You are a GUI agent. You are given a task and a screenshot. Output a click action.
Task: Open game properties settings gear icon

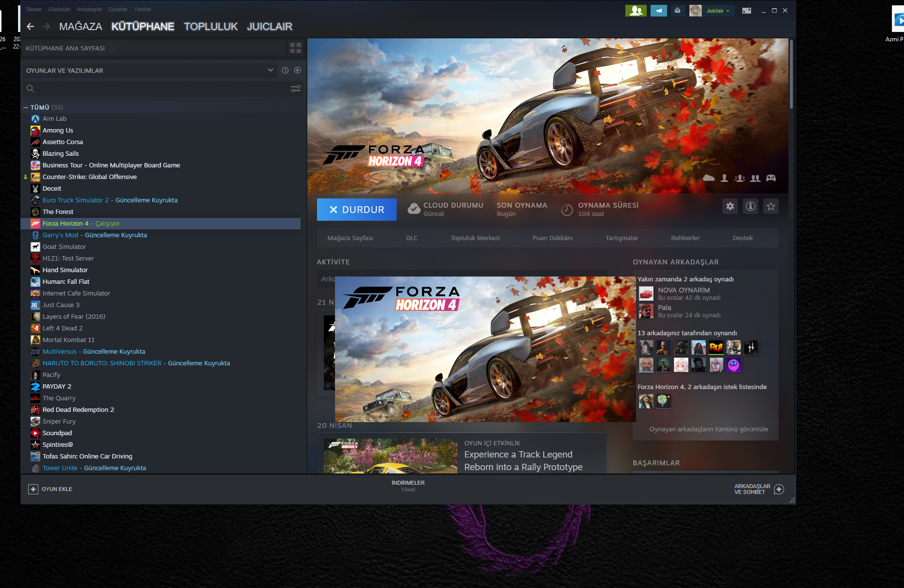coord(730,206)
